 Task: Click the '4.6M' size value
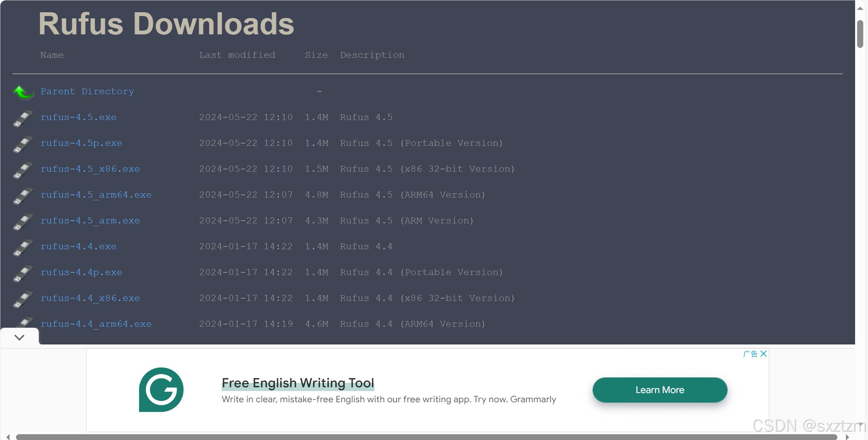point(317,324)
